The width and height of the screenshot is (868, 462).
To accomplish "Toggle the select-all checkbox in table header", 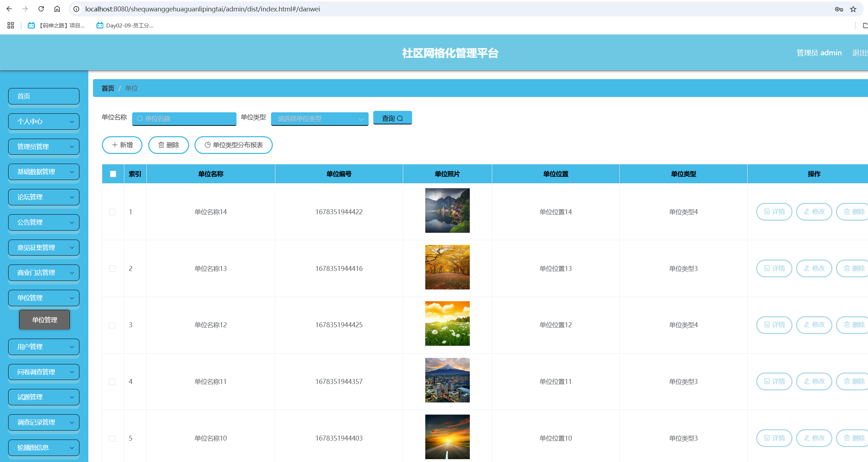I will [x=113, y=174].
